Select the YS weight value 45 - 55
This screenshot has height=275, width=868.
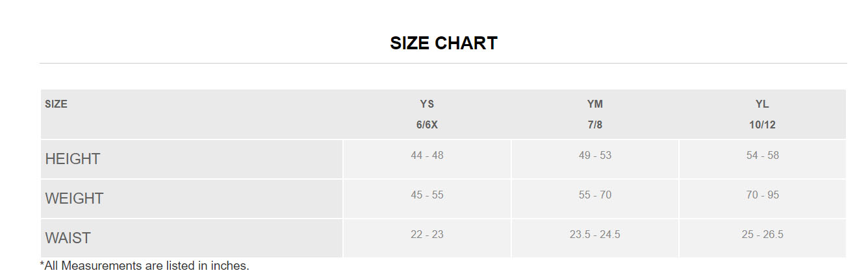coord(427,195)
